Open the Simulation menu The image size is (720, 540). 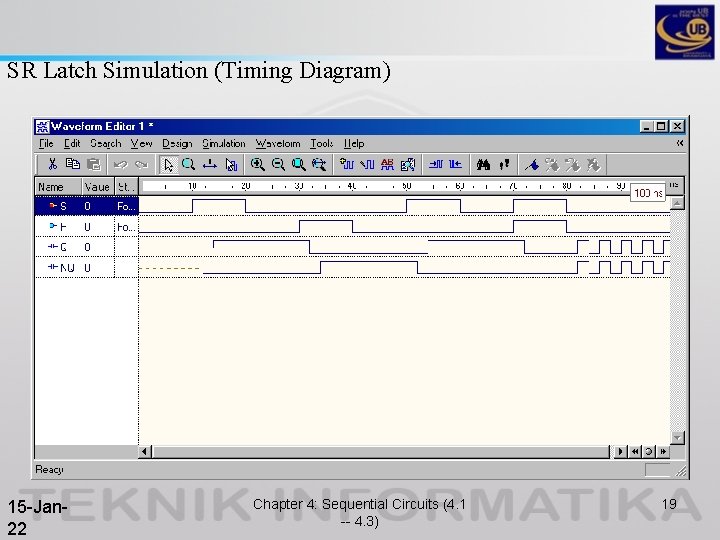[224, 144]
